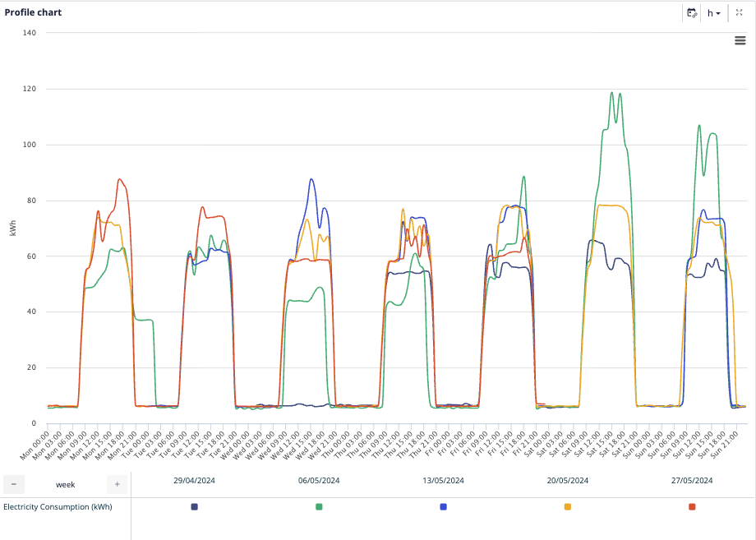Select the 06/05/2024 week header
This screenshot has width=756, height=540.
(x=319, y=480)
